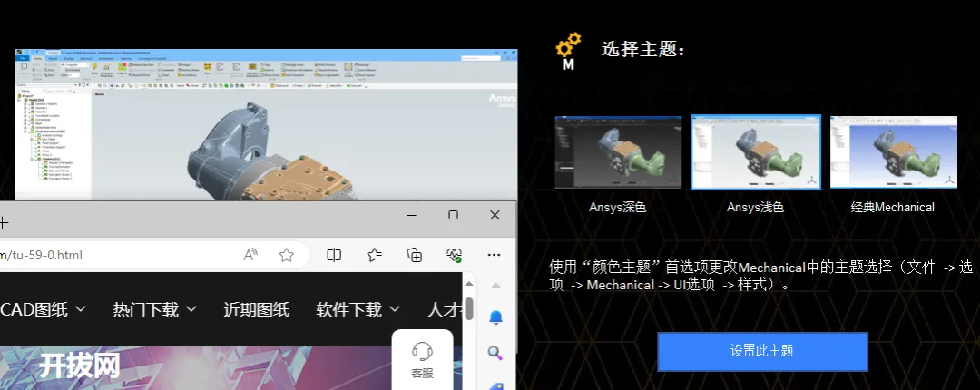Viewport: 980px width, 390px height.
Task: Maximize the browser window
Action: (453, 215)
